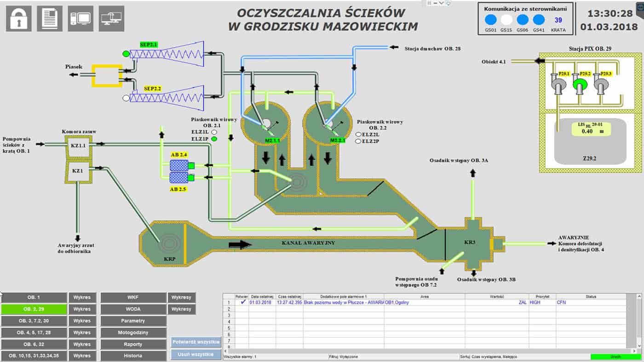Click the GS41 communication status indicator
644x362 pixels.
point(539,20)
